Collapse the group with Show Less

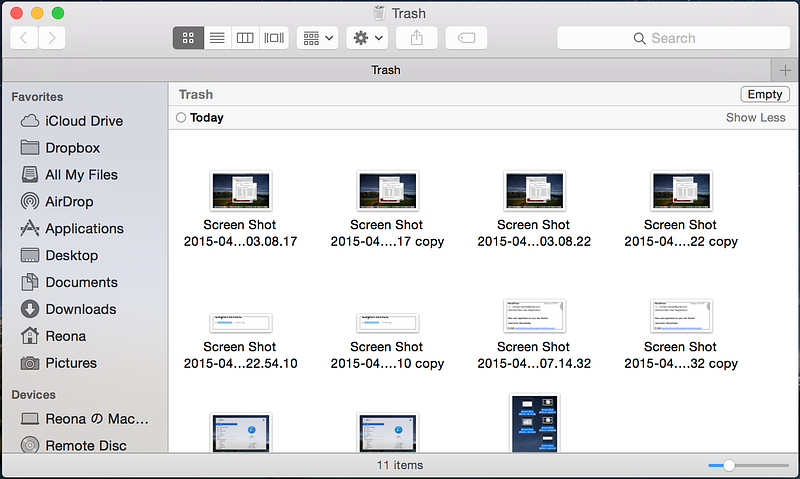pyautogui.click(x=756, y=118)
